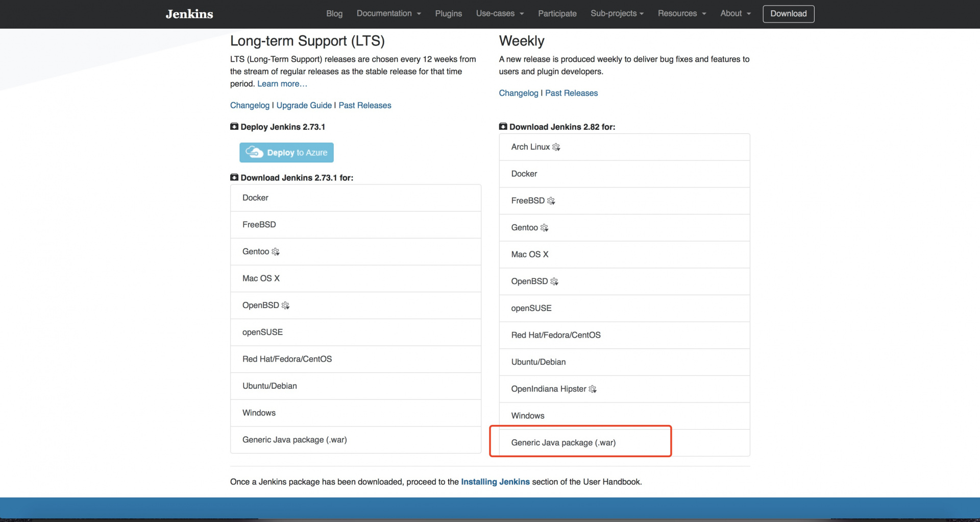Viewport: 980px width, 522px height.
Task: Click the cloud icon on Azure button
Action: 254,152
